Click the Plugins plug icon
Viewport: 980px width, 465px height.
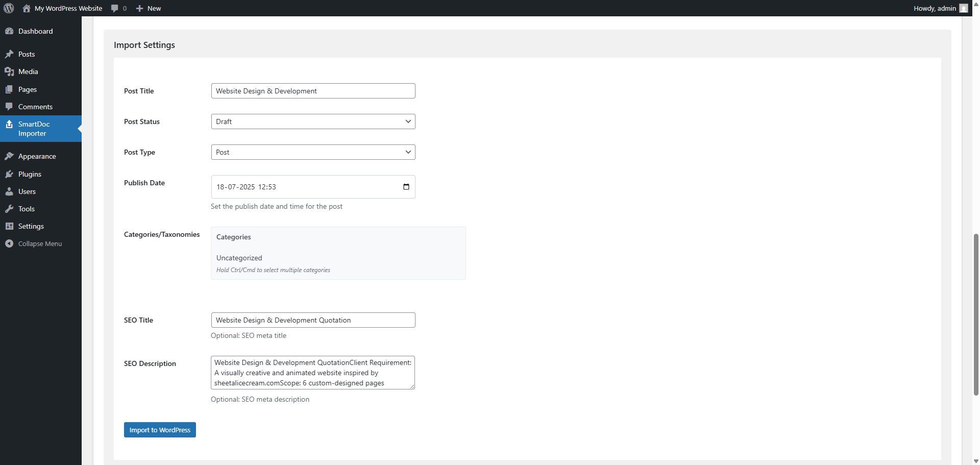tap(9, 174)
